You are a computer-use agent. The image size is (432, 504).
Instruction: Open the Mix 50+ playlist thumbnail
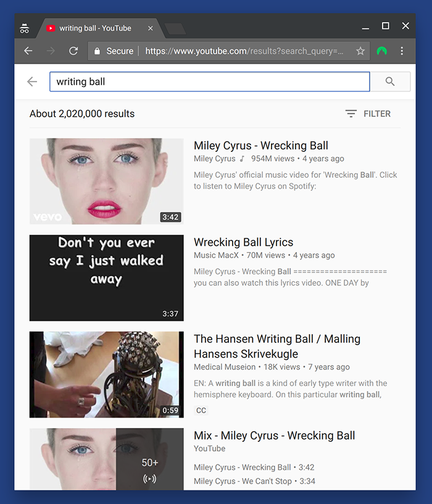(x=107, y=459)
